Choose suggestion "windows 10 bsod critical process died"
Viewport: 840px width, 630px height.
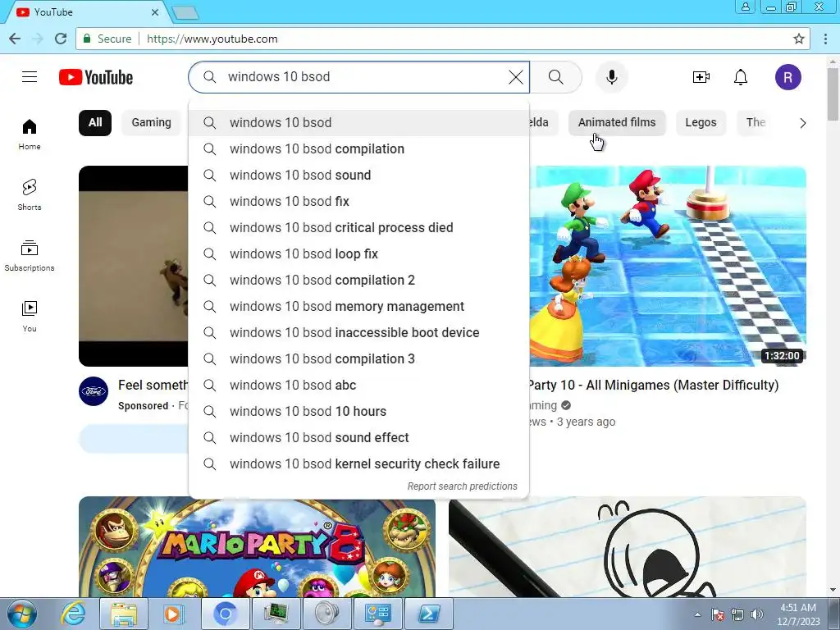click(359, 228)
